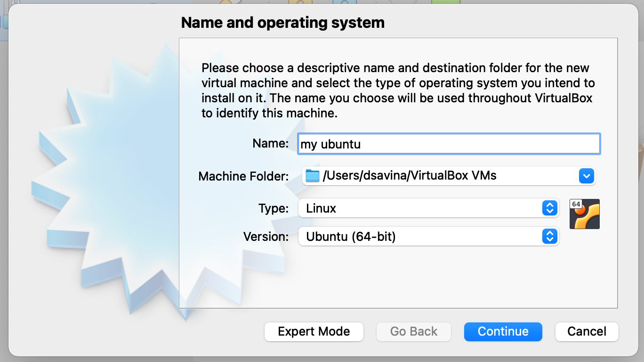Screen dimensions: 644x362
Task: Click the up-down arrows on the Type selector
Action: pyautogui.click(x=550, y=208)
